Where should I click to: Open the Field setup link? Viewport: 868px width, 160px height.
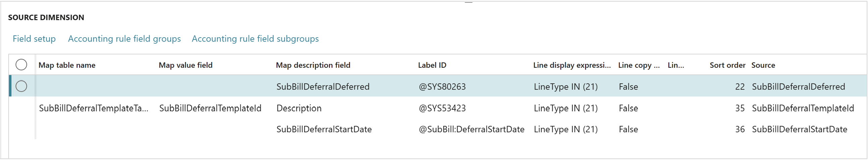pos(34,39)
